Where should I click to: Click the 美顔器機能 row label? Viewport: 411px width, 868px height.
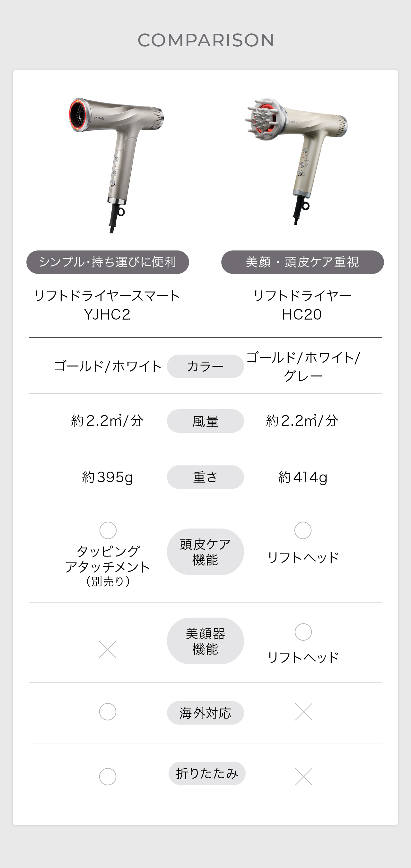click(205, 641)
